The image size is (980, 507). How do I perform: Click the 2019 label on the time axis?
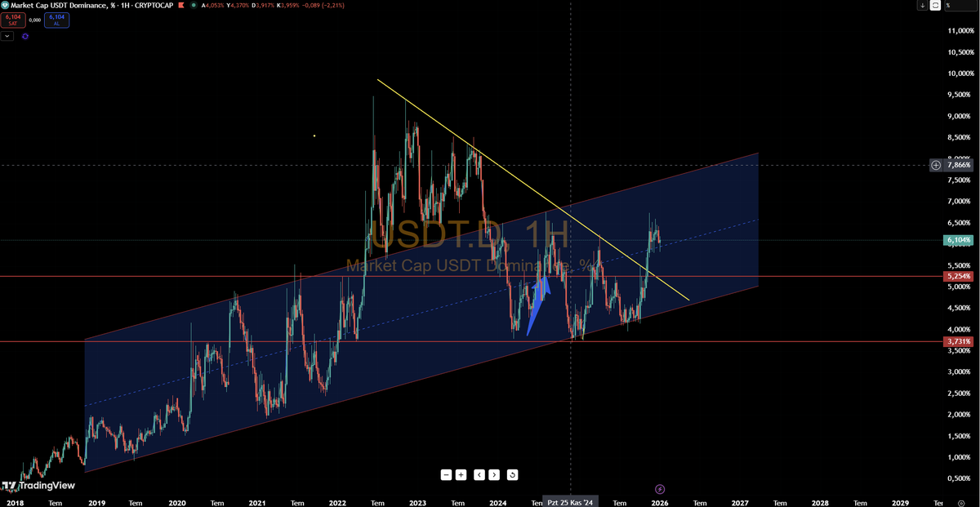tap(96, 503)
